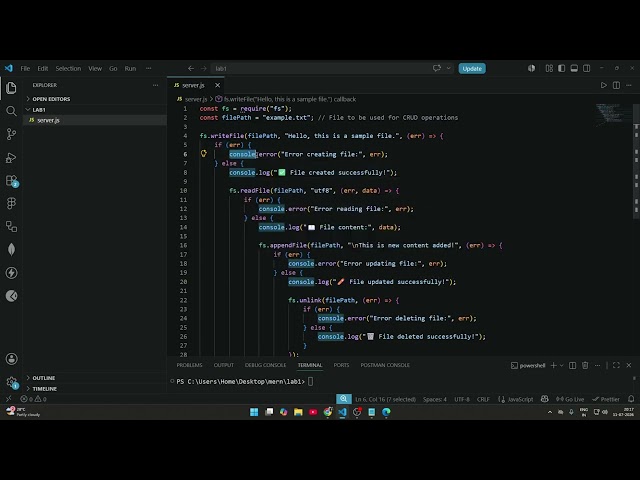
Task: Maximize the terminal panel size
Action: coord(616,365)
